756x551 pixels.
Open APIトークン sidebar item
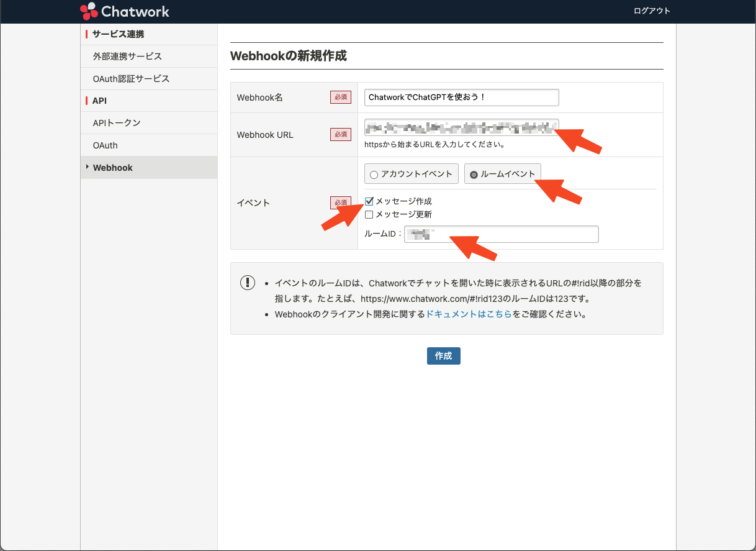click(x=149, y=123)
